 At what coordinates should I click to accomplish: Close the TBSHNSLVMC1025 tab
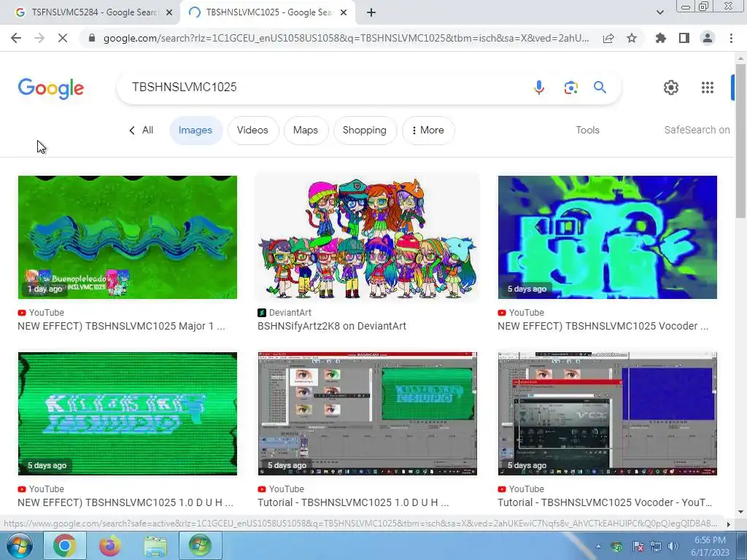[x=344, y=12]
